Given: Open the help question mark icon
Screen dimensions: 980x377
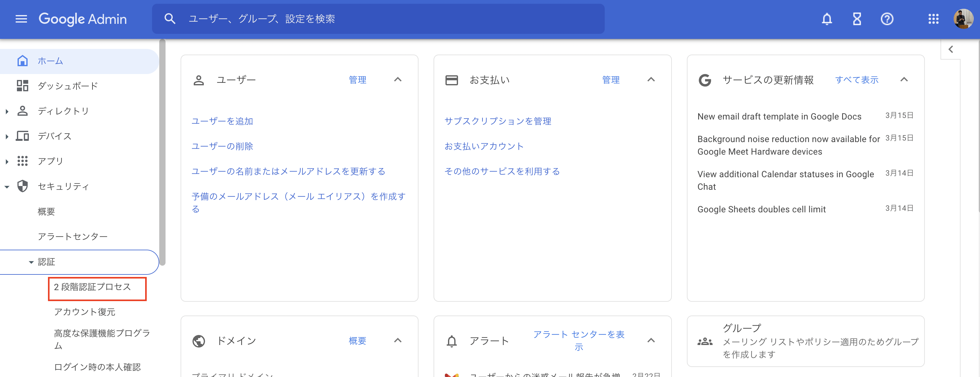Looking at the screenshot, I should (x=887, y=19).
